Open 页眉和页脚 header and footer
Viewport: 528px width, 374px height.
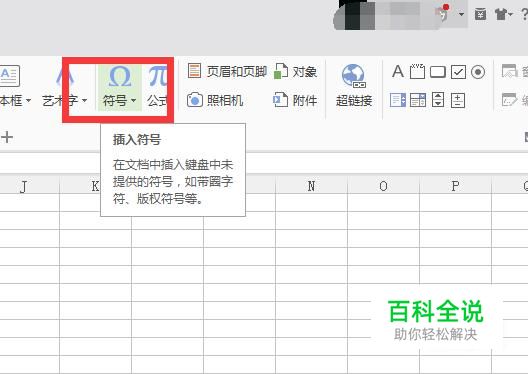pyautogui.click(x=227, y=71)
